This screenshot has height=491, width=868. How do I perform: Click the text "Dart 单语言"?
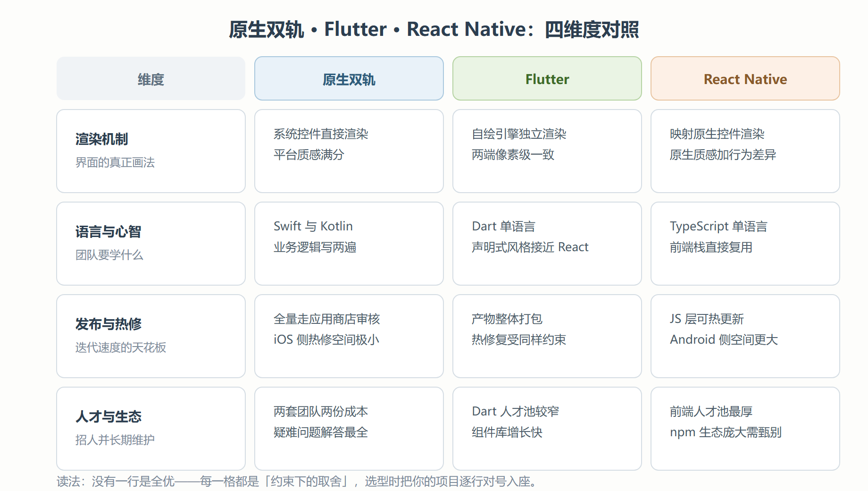(504, 227)
